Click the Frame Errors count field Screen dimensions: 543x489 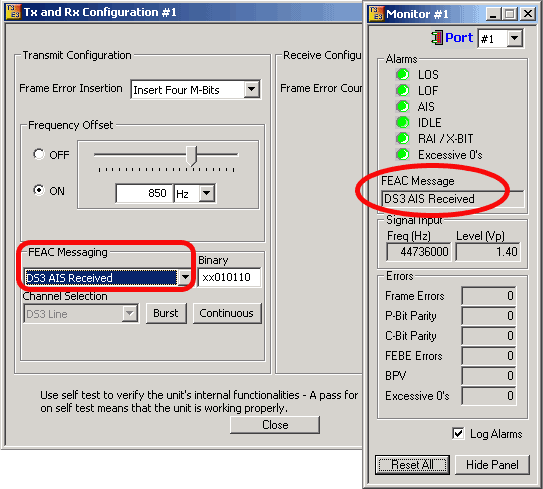click(x=489, y=296)
